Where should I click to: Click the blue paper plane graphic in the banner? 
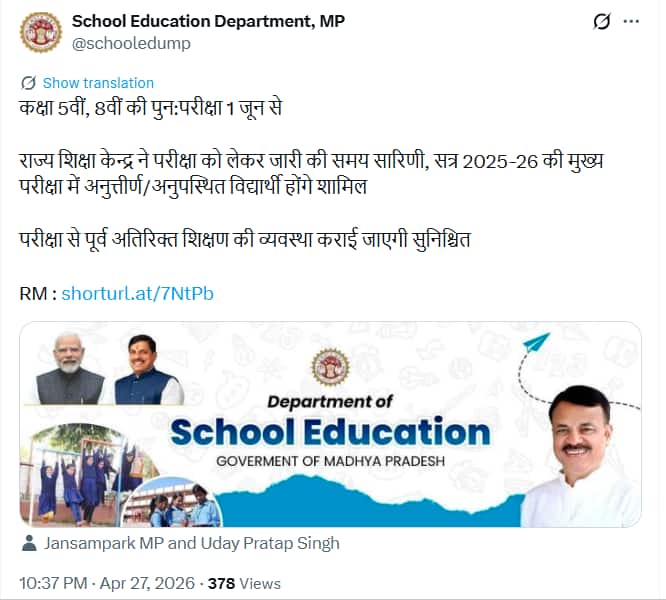click(x=536, y=342)
